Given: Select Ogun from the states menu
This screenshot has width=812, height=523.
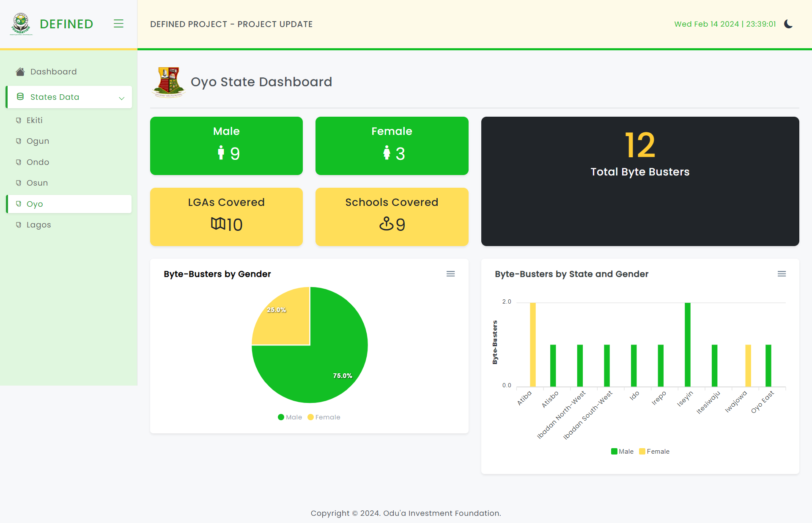Looking at the screenshot, I should [38, 141].
